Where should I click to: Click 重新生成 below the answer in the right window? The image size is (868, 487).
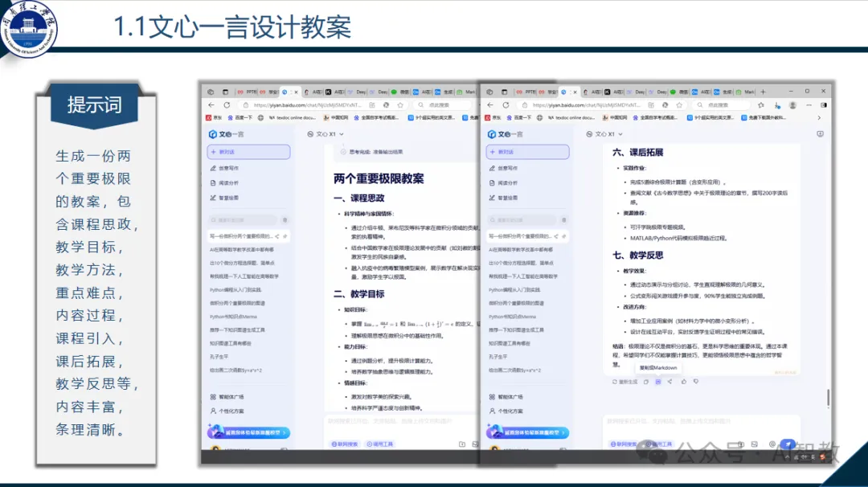click(624, 382)
